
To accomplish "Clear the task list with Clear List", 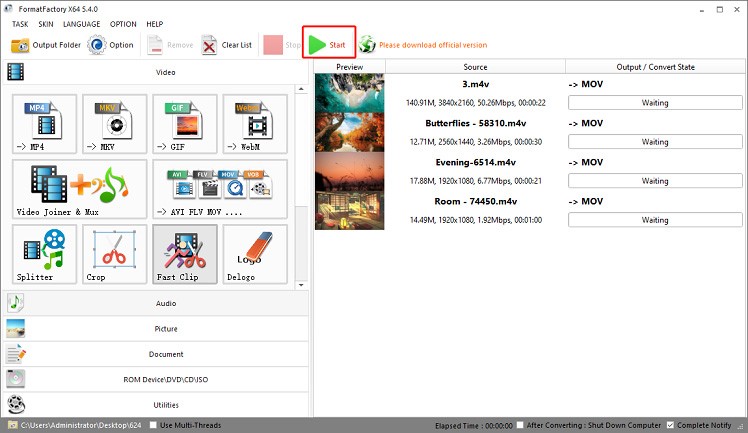I will point(227,45).
